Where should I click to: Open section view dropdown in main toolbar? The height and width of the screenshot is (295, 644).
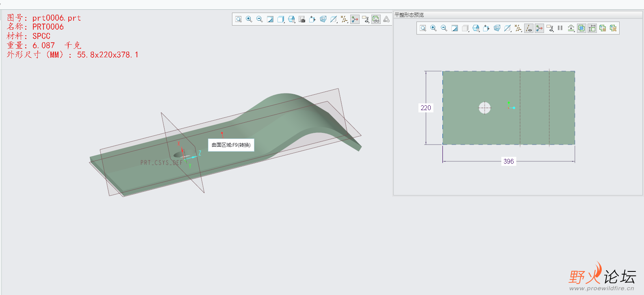click(x=334, y=19)
